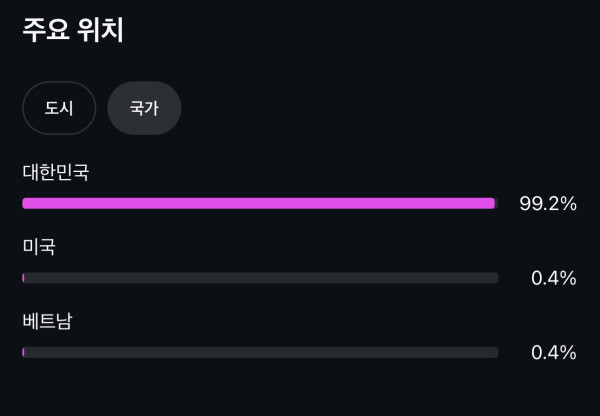The image size is (600, 416).
Task: Click the gray 베트남 percentage bar
Action: pos(260,352)
